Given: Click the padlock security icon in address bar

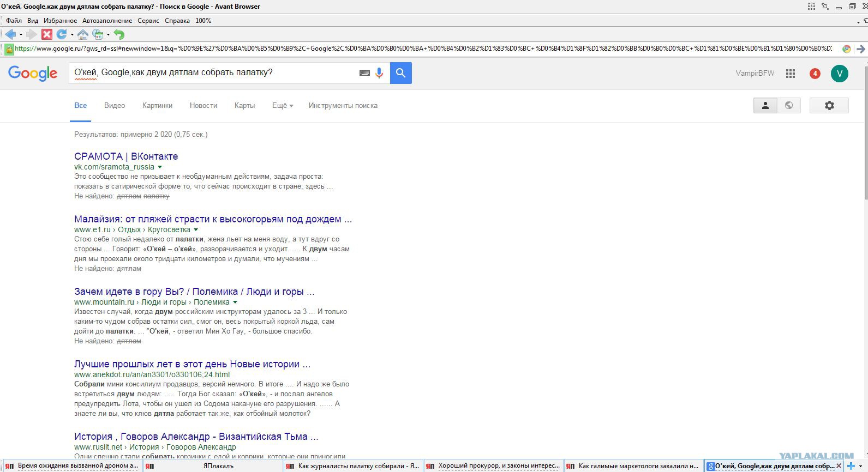Looking at the screenshot, I should [9, 49].
